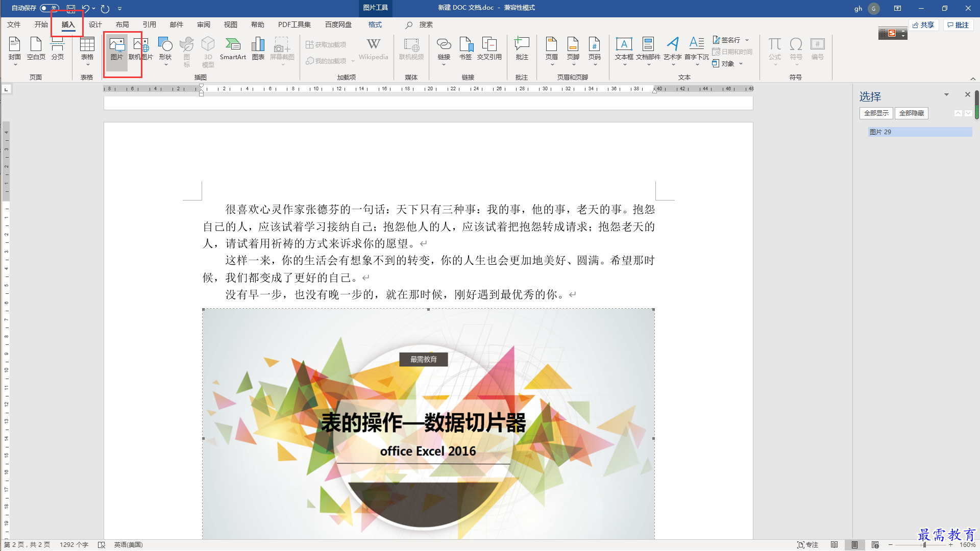The height and width of the screenshot is (551, 980).
Task: Click the 英语(美国) language status
Action: (129, 545)
